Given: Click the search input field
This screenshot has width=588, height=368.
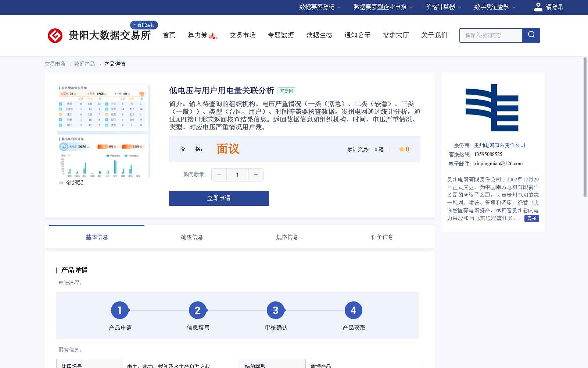Looking at the screenshot, I should 491,35.
